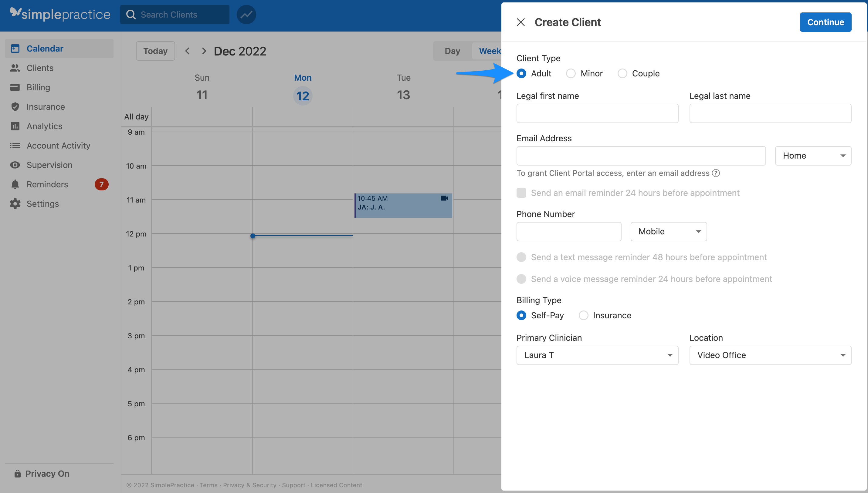Open the Supervision panel

click(49, 165)
